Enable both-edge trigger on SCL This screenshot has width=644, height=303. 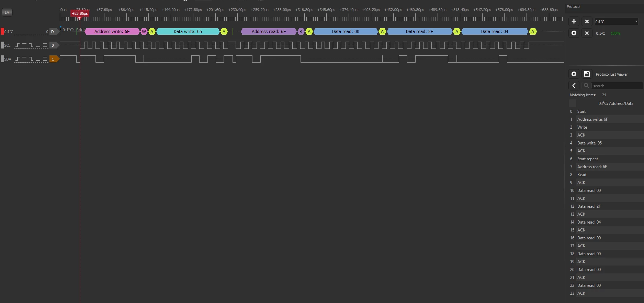45,45
